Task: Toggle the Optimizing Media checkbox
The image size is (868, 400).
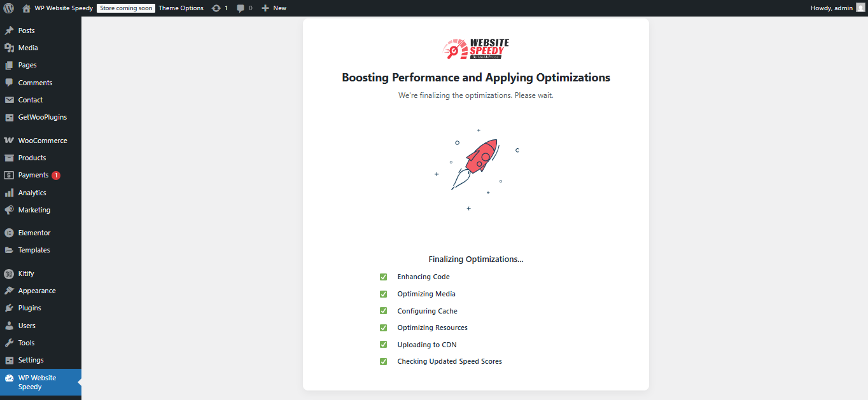Action: coord(383,294)
